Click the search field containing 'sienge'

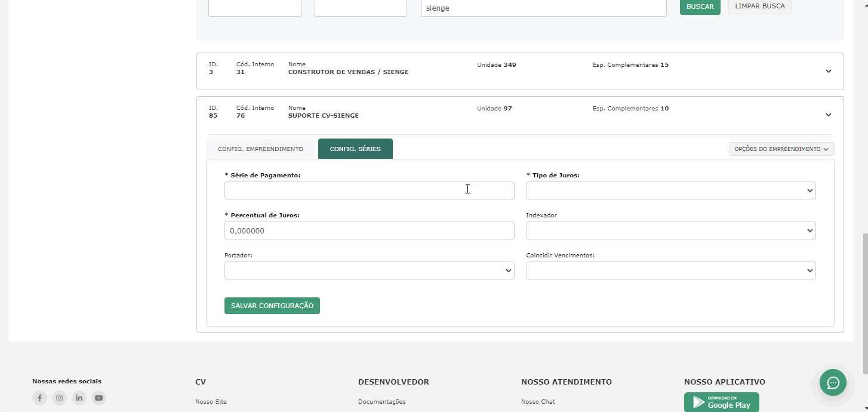coord(543,8)
